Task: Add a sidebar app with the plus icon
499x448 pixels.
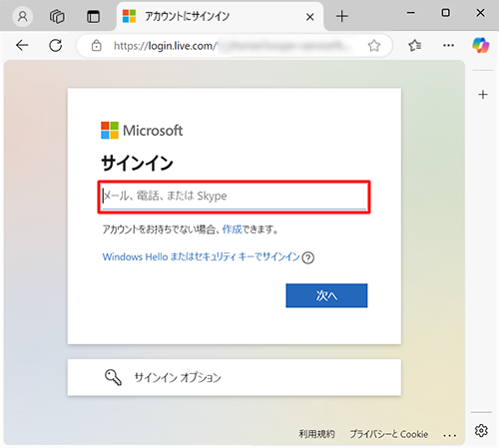Action: [x=483, y=95]
